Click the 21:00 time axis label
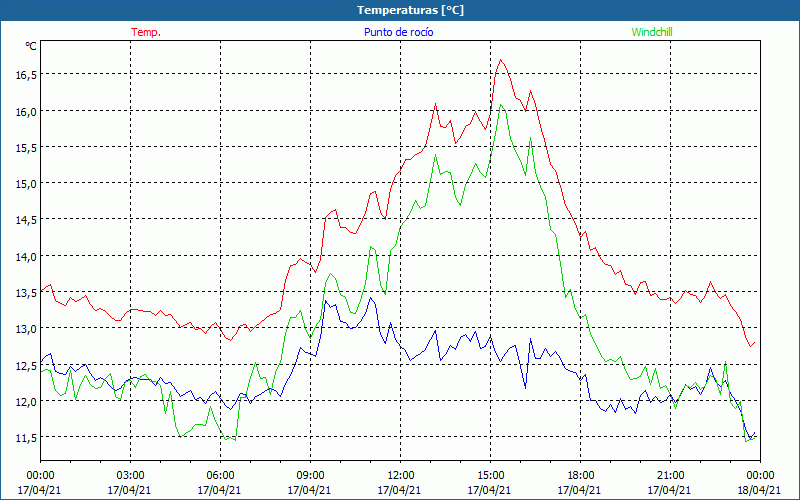 tap(670, 476)
